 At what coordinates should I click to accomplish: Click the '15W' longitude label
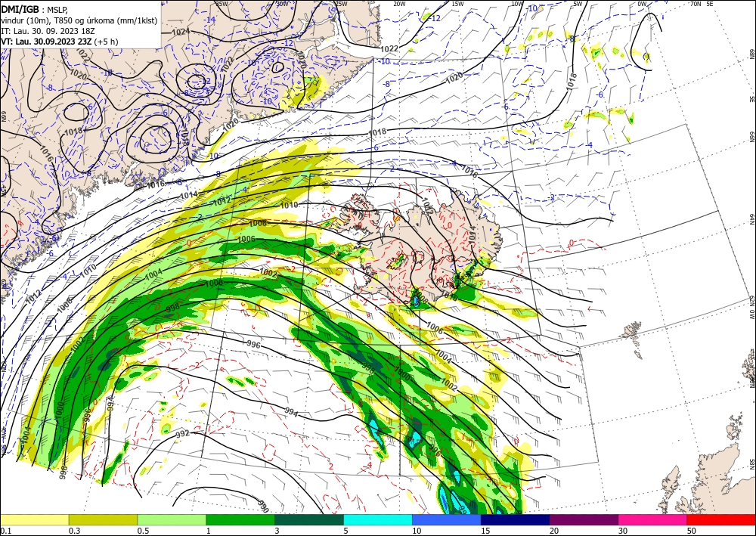coord(458,4)
